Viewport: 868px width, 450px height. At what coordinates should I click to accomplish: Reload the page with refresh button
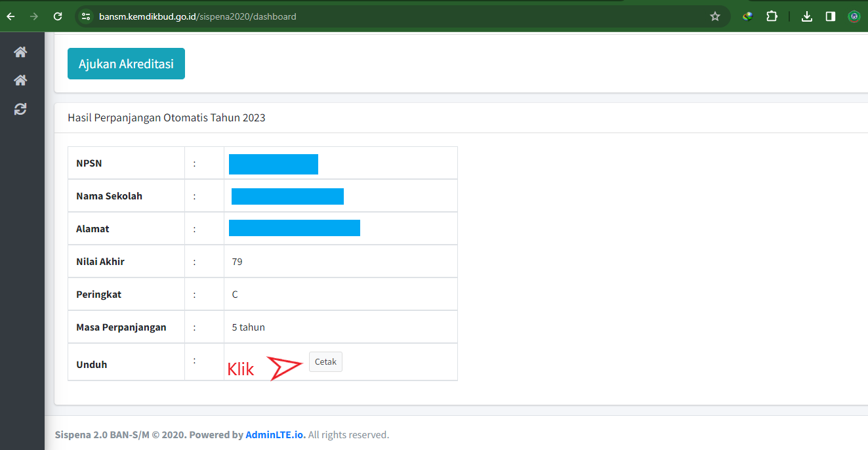58,16
